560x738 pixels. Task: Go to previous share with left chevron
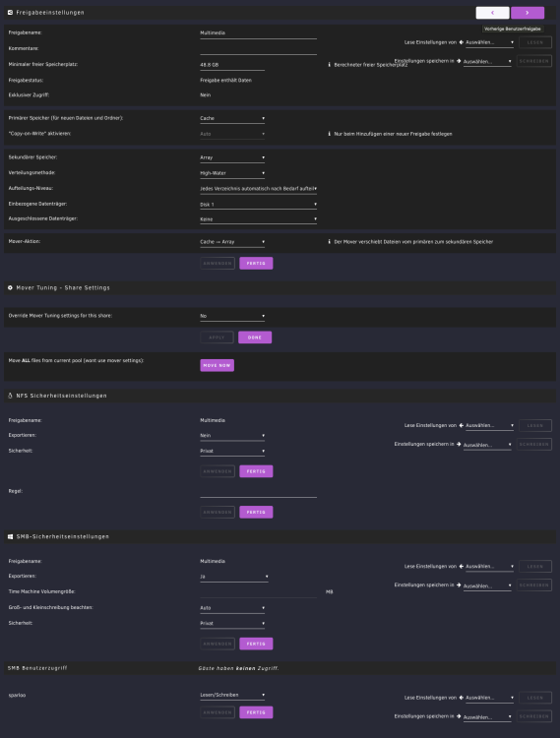(492, 13)
